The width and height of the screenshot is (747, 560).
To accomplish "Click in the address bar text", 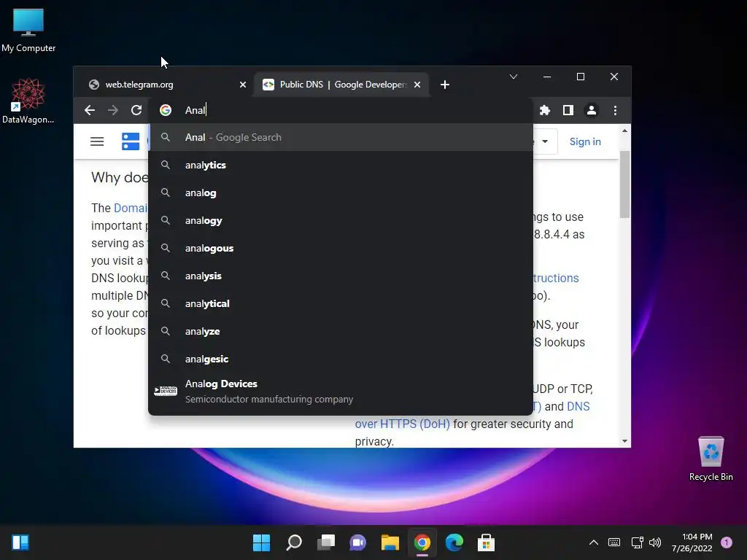I will pos(196,111).
